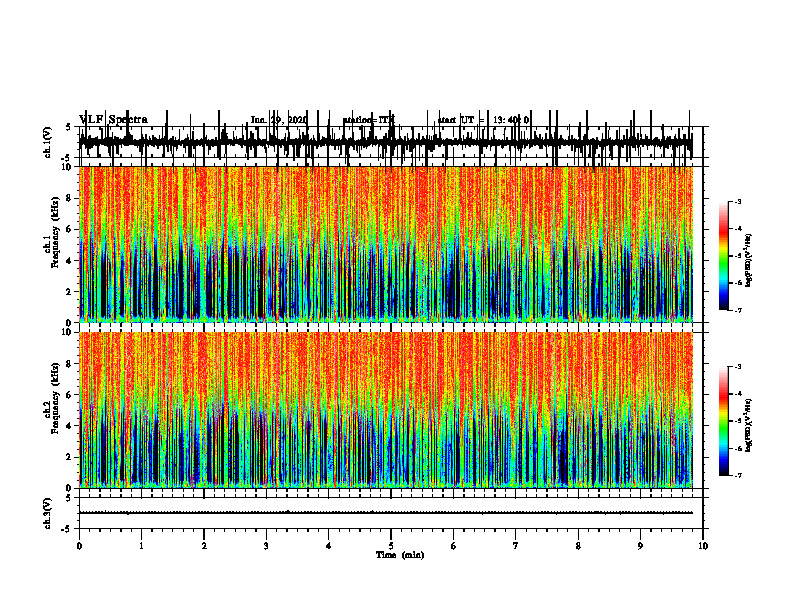This screenshot has height=612, width=792.
Task: Click the ch.2 colorbar 'log(PSD)' label
Action: point(748,426)
